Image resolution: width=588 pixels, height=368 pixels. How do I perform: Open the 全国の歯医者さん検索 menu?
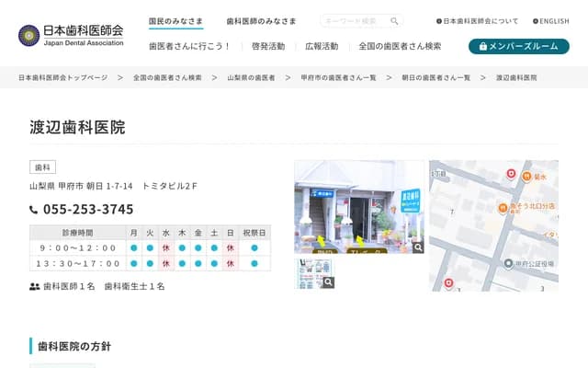(x=400, y=46)
